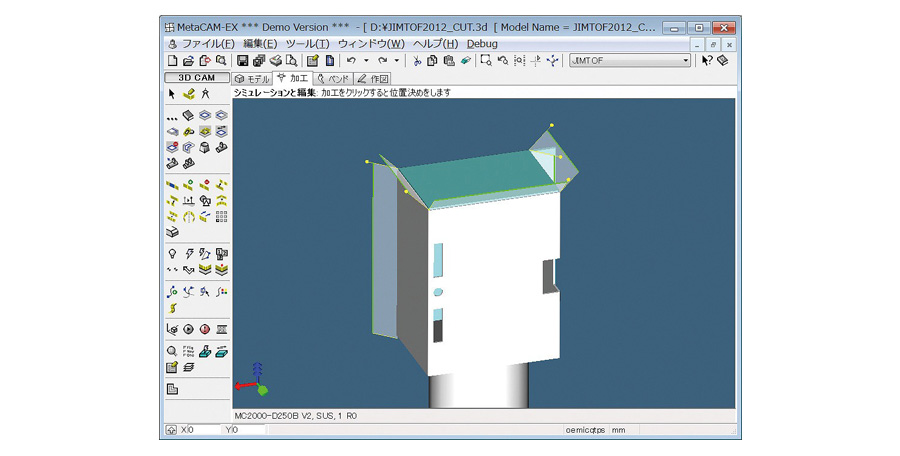Click the blue document icon in toolbar
Image resolution: width=900 pixels, height=456 pixels.
click(x=329, y=60)
